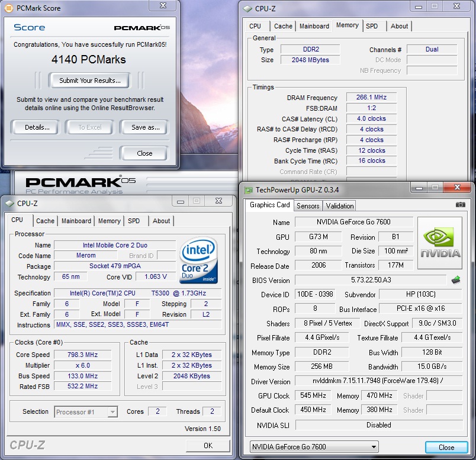Click the memory Type value DDR2 in CPU-Z
This screenshot has height=460, width=476.
[310, 49]
